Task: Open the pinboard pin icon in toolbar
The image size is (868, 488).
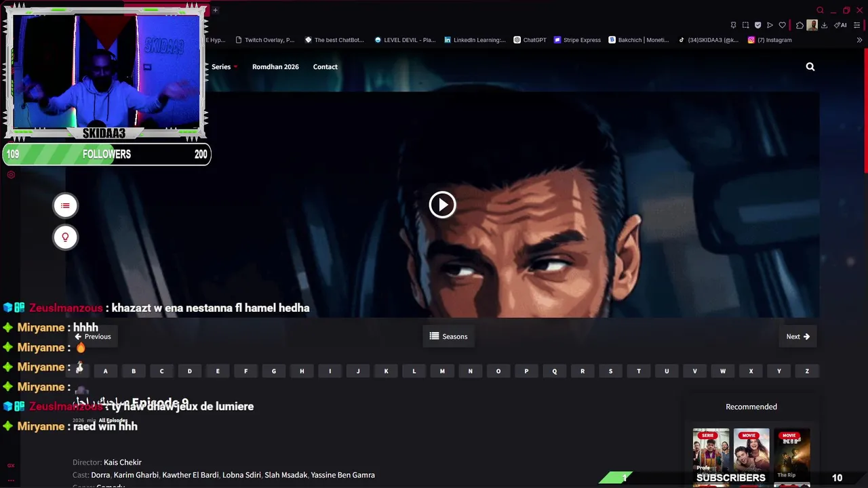Action: click(x=733, y=25)
